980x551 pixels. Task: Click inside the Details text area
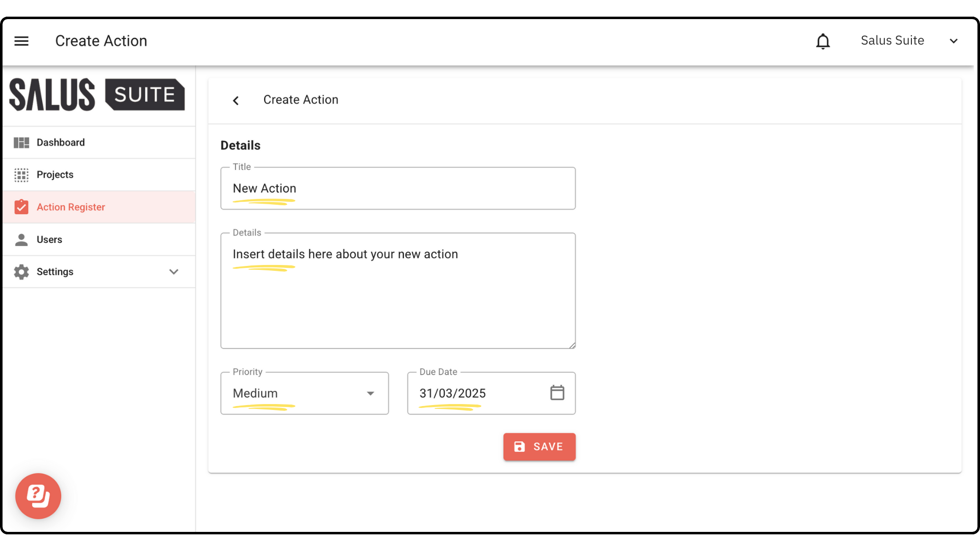(398, 299)
